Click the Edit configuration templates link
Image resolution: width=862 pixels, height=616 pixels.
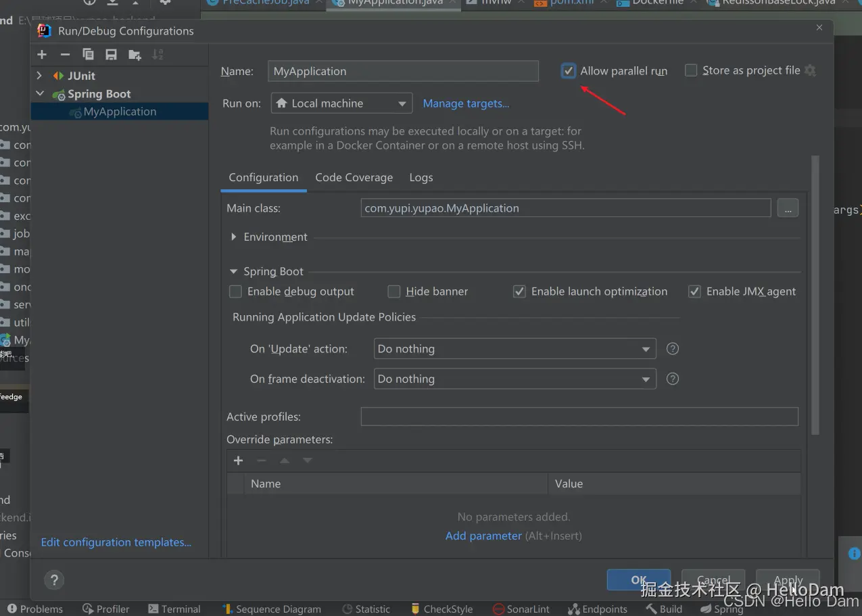point(116,542)
